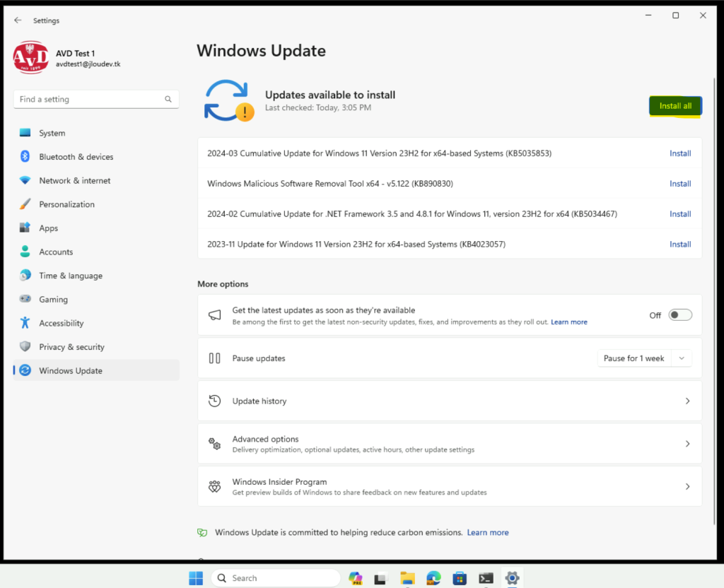The width and height of the screenshot is (724, 588).
Task: Open Bluetooth & devices settings
Action: tap(96, 156)
